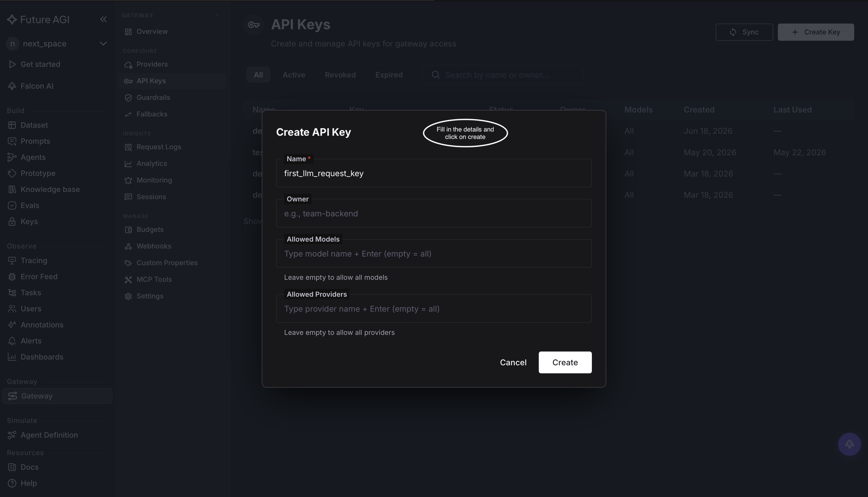Open Providers in Configure section
Viewport: 868px width, 497px height.
point(152,64)
